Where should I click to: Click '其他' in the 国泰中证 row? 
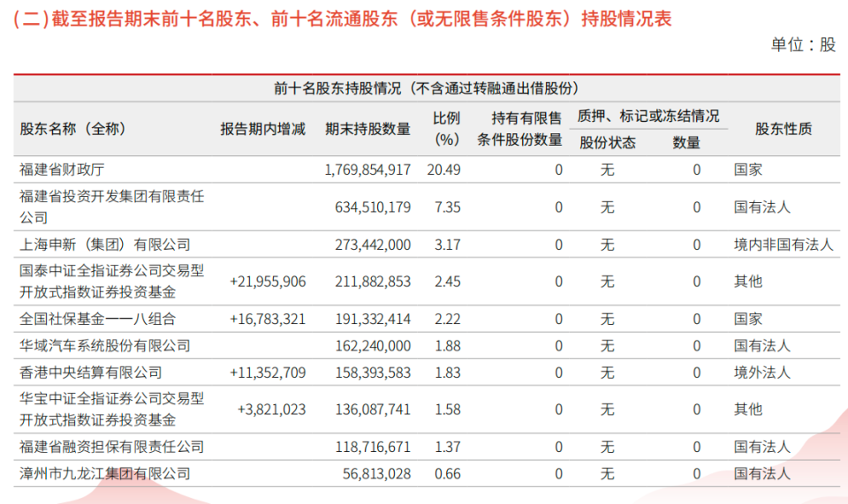(748, 282)
